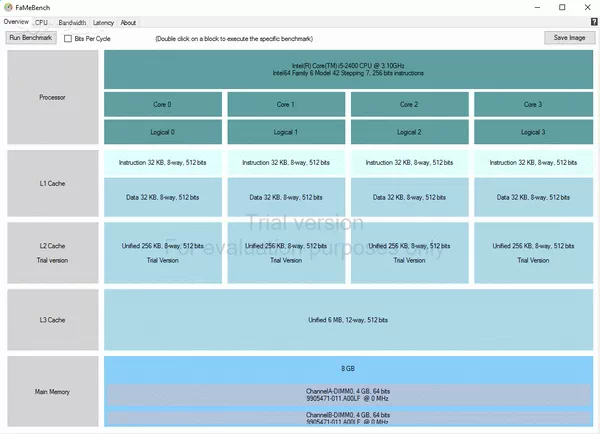Click Core 1 L1 Instruction cache block
This screenshot has height=434, width=600.
tap(288, 163)
